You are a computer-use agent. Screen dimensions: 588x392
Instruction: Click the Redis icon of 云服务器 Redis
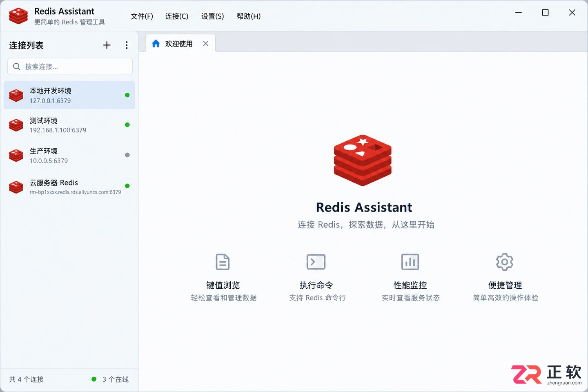(x=16, y=187)
